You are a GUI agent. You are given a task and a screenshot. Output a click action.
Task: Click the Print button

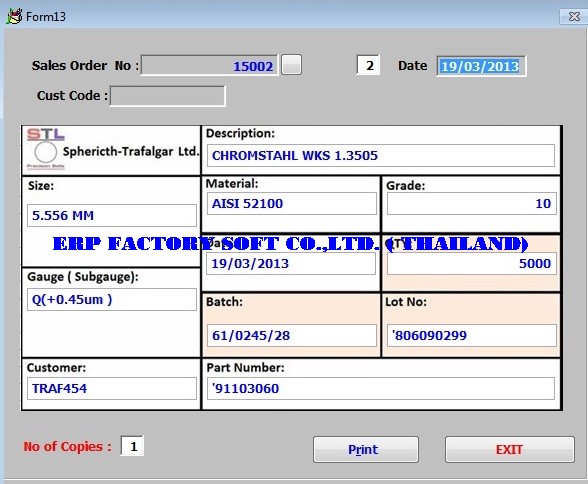pyautogui.click(x=366, y=449)
